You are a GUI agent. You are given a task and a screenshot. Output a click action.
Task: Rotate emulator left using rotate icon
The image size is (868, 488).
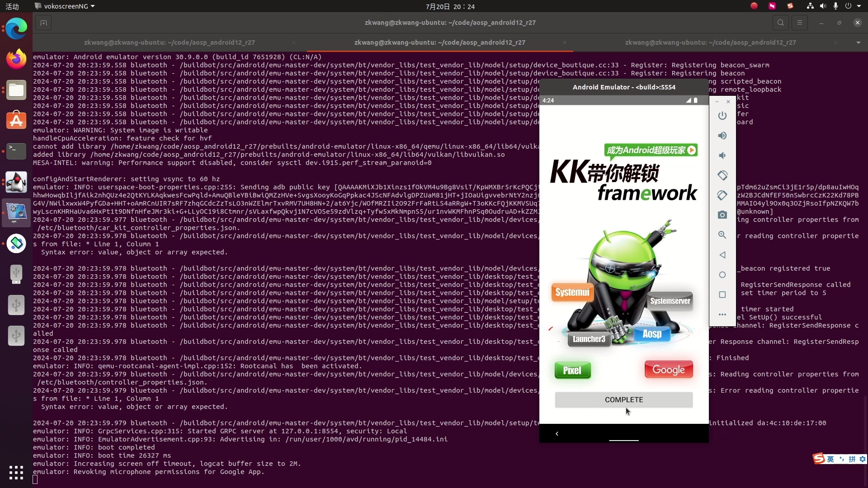[x=722, y=175]
